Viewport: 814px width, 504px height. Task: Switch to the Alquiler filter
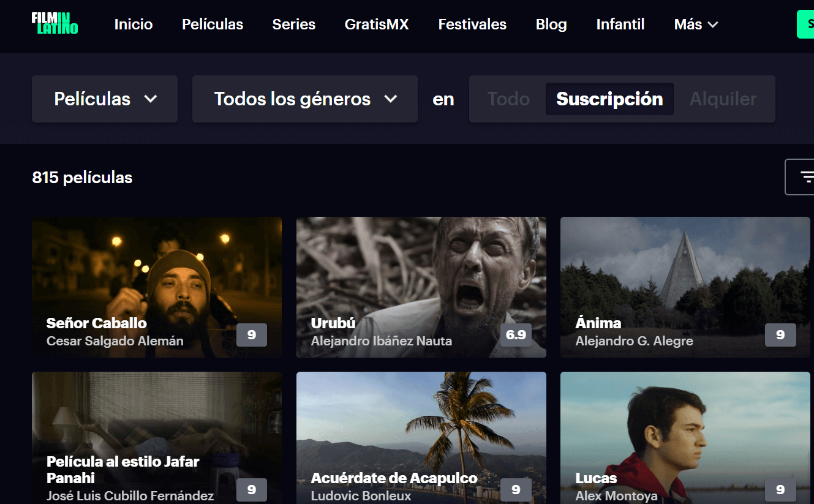[723, 99]
